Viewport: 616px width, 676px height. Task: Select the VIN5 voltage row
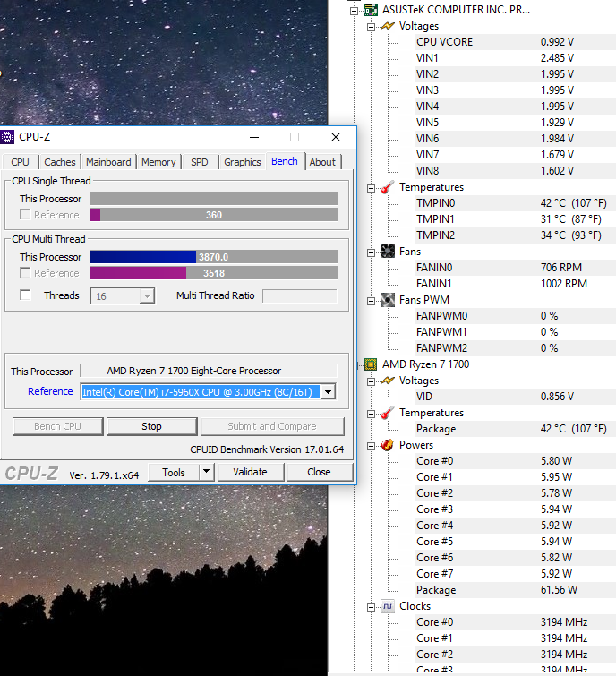point(515,123)
